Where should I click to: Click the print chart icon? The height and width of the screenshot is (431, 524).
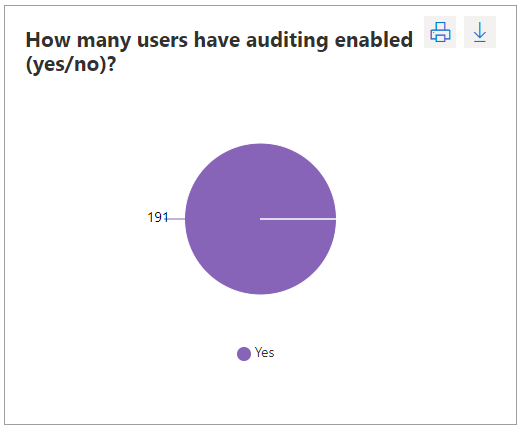(x=440, y=32)
